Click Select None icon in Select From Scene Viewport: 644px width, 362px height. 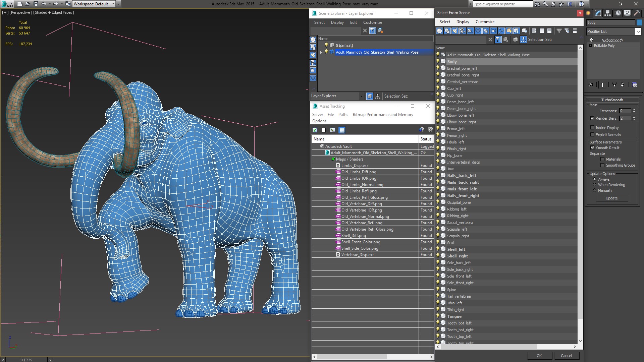(x=542, y=31)
